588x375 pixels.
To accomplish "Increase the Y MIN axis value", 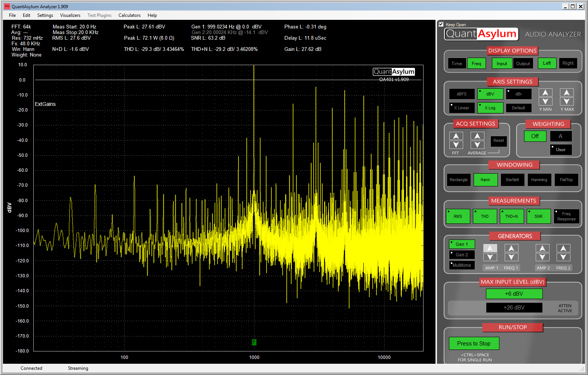I will (545, 92).
